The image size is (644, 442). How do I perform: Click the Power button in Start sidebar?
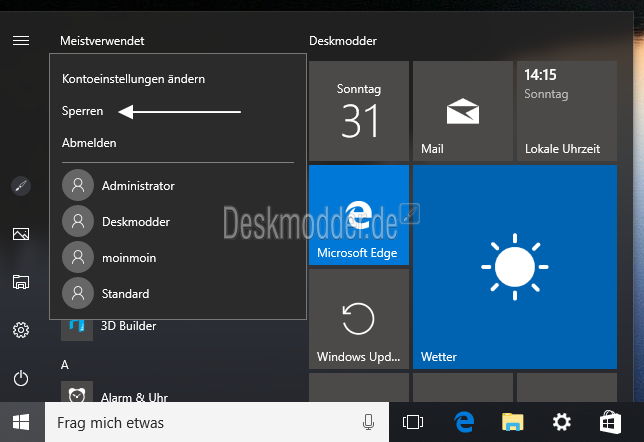(21, 378)
